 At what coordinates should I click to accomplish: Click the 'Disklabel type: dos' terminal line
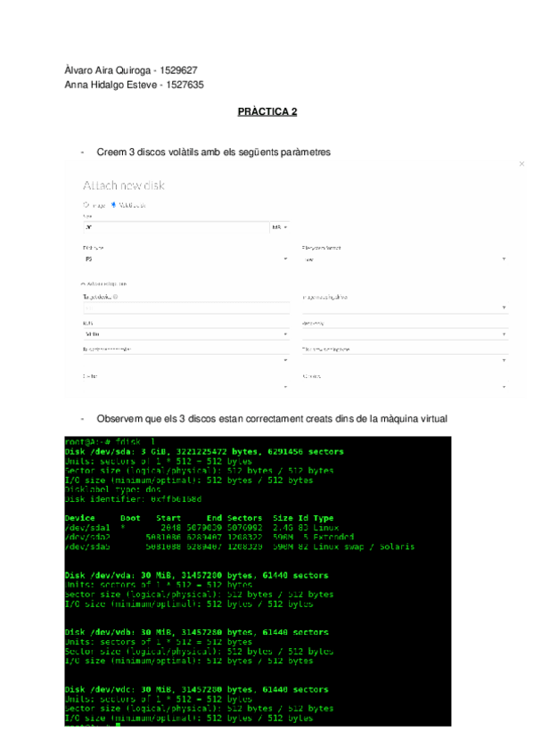click(112, 489)
